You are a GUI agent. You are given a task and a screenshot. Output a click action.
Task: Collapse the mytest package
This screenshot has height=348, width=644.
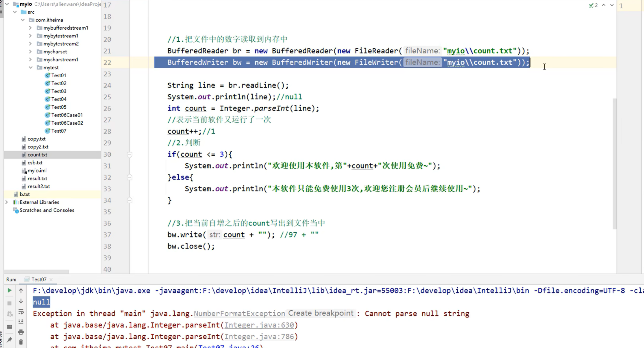[x=31, y=67]
